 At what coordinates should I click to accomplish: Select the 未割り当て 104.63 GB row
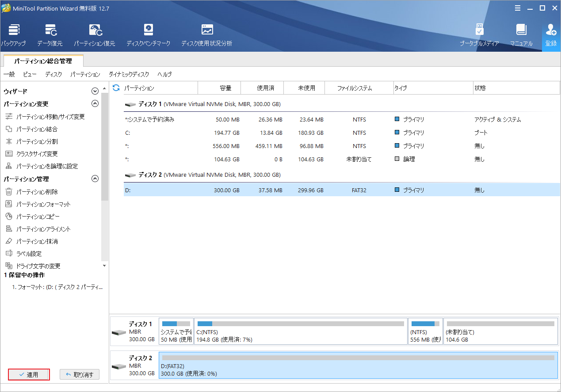coord(342,159)
